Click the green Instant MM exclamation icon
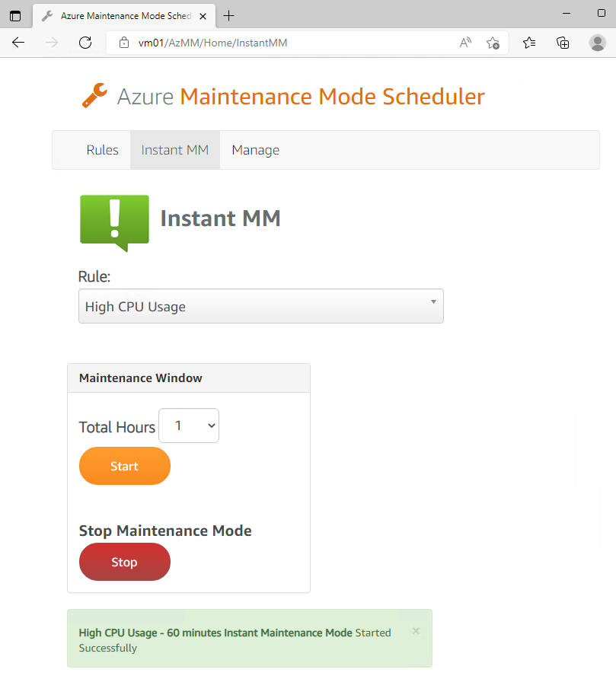The height and width of the screenshot is (679, 616). click(114, 223)
